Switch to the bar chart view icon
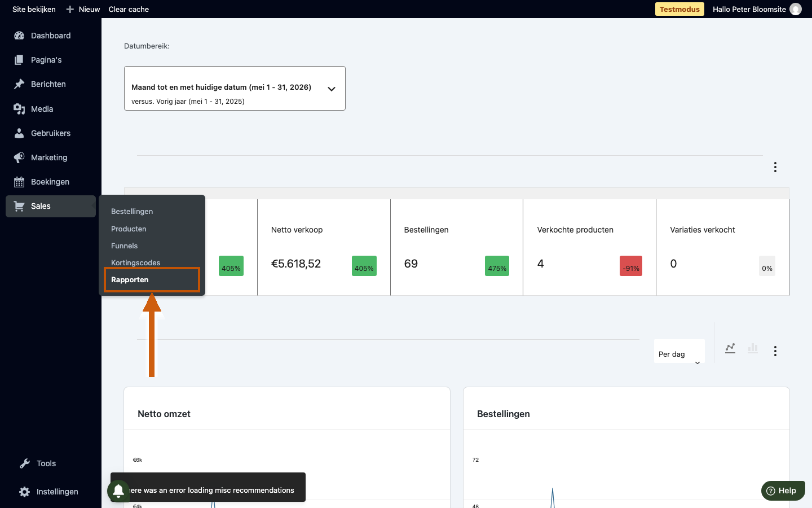The image size is (812, 508). click(x=753, y=348)
